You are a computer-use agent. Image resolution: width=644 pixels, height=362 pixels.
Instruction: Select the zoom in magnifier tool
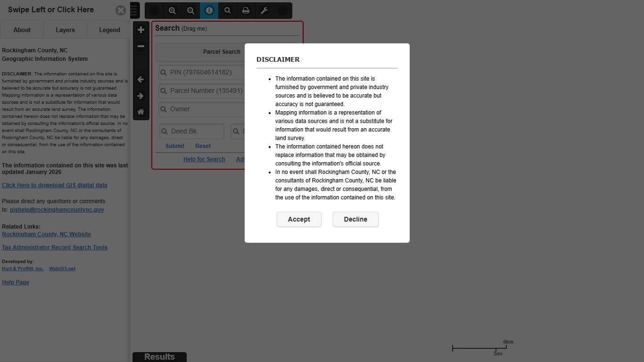click(173, 10)
